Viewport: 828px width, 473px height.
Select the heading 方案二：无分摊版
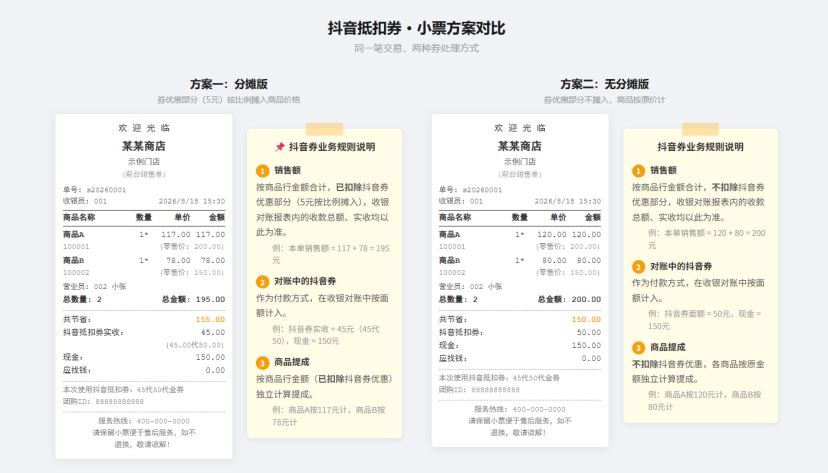[x=605, y=84]
